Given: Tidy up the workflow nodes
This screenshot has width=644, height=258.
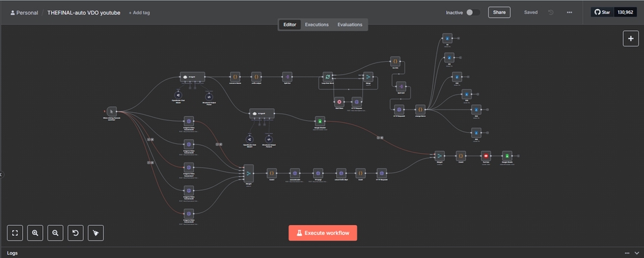Looking at the screenshot, I should (x=96, y=233).
